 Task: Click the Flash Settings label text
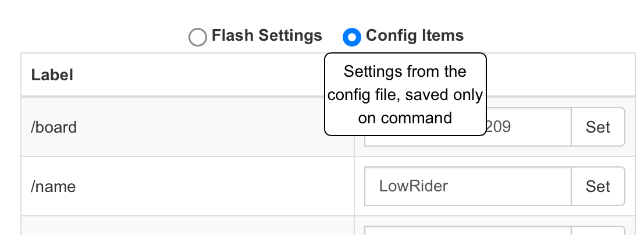point(266,36)
